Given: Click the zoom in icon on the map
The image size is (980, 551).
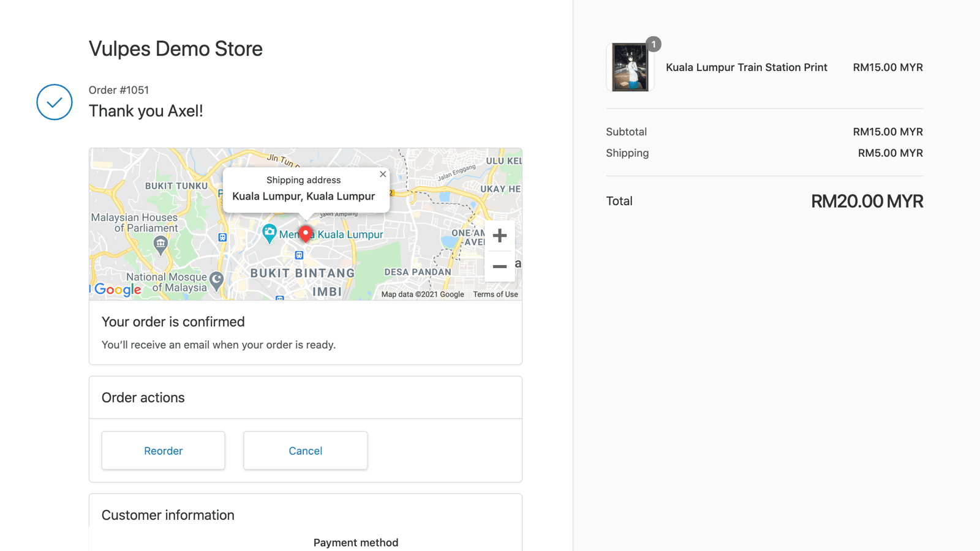Looking at the screenshot, I should coord(500,235).
